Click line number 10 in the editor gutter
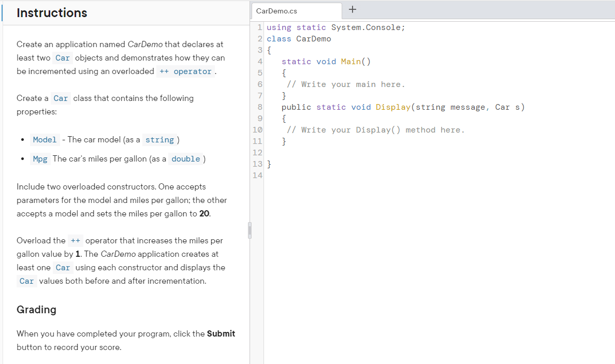 [x=258, y=129]
